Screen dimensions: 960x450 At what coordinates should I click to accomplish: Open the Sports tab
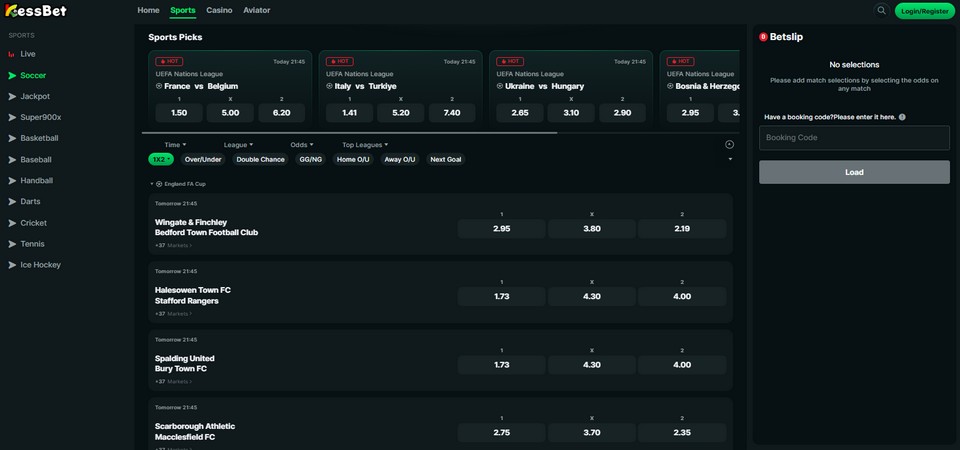[183, 10]
